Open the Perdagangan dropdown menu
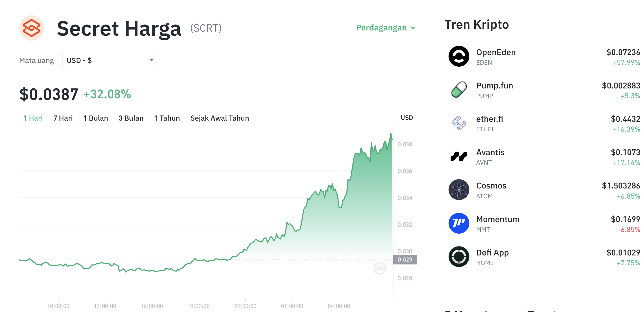644x312 pixels. point(386,28)
